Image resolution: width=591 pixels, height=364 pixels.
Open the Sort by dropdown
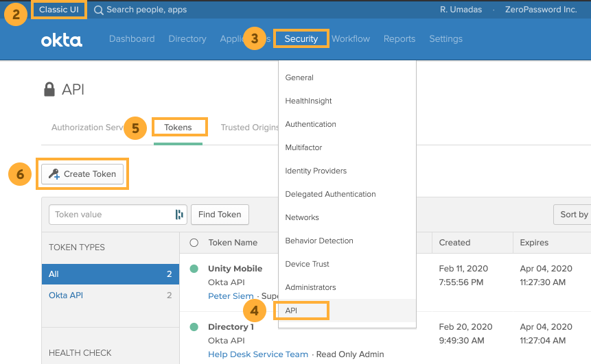pyautogui.click(x=573, y=215)
